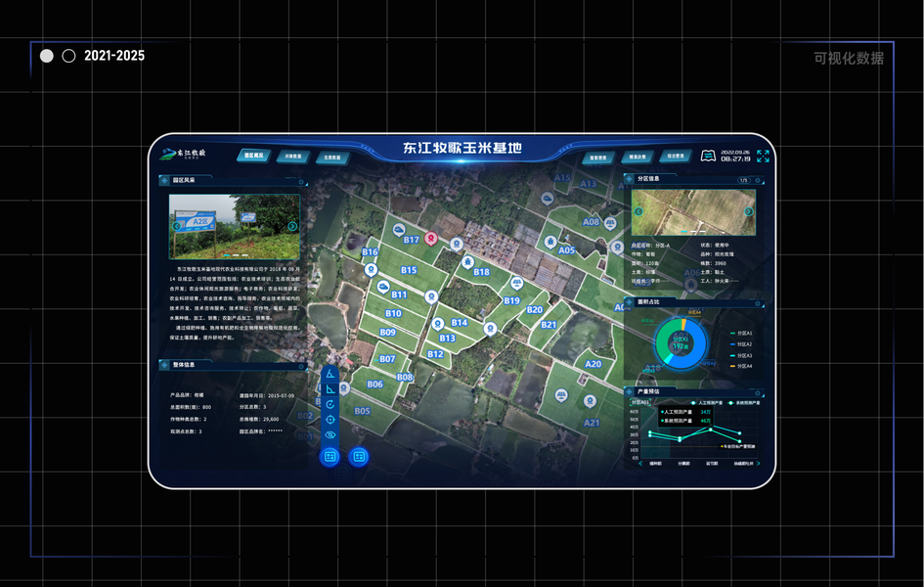The width and height of the screenshot is (924, 587).
Task: Click the right round panel button beside the toolbar
Action: point(359,457)
